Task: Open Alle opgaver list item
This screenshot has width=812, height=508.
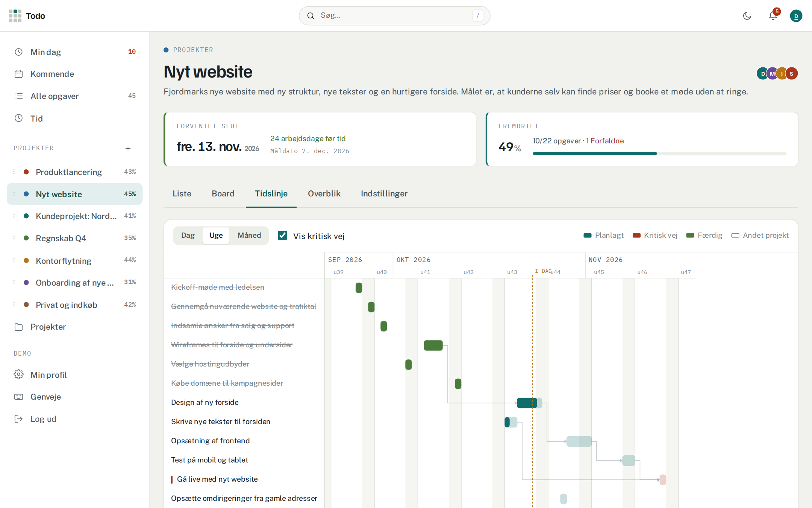Action: [x=75, y=96]
